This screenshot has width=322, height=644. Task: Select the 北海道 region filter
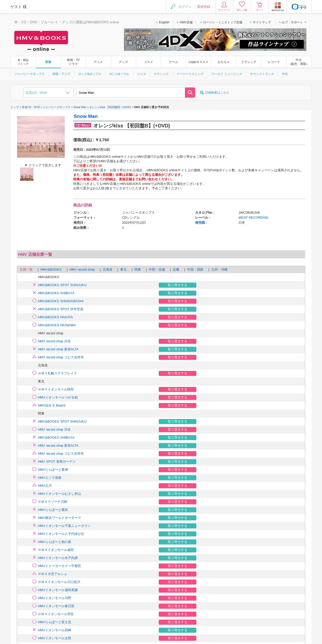tap(107, 270)
